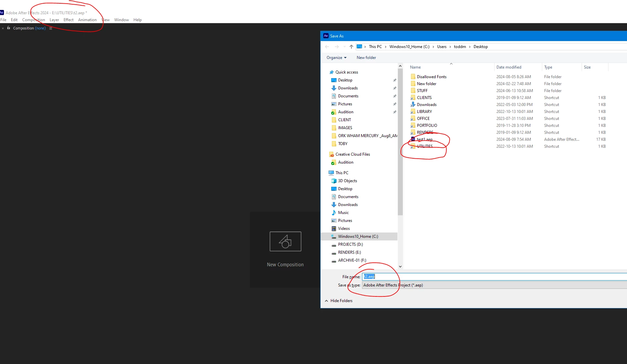Open the Organize dropdown
This screenshot has width=627, height=364.
[337, 58]
